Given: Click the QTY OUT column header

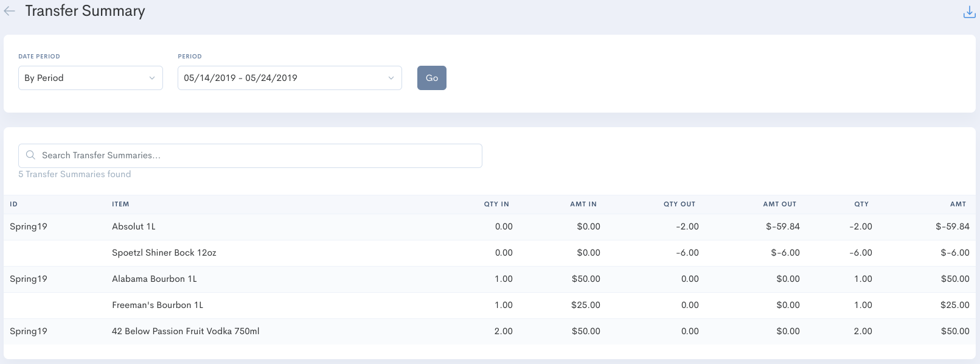Looking at the screenshot, I should (679, 205).
